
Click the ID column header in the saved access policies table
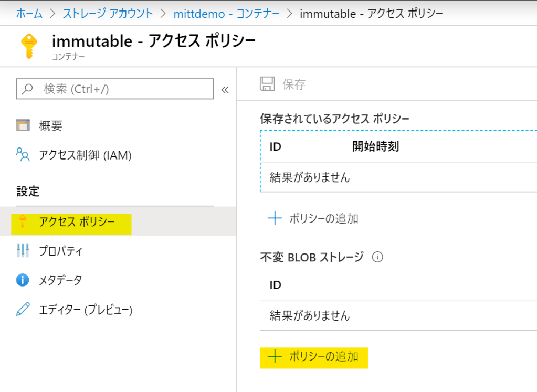[x=276, y=146]
